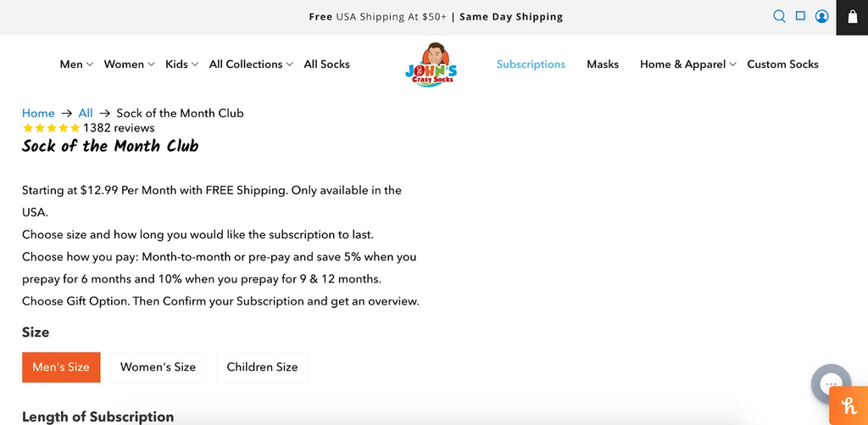This screenshot has width=868, height=425.
Task: Click the John's Crazy Socks logo
Action: [x=431, y=64]
